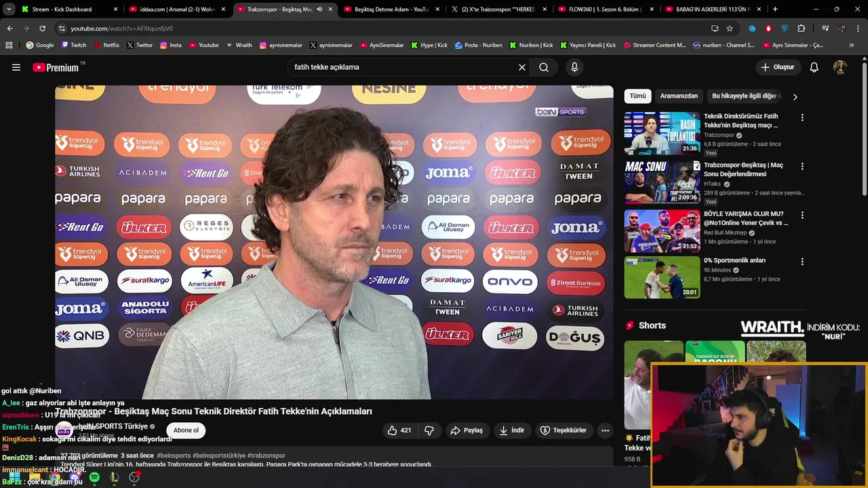868x488 pixels.
Task: Show more bookmarks with chevron
Action: 852,45
